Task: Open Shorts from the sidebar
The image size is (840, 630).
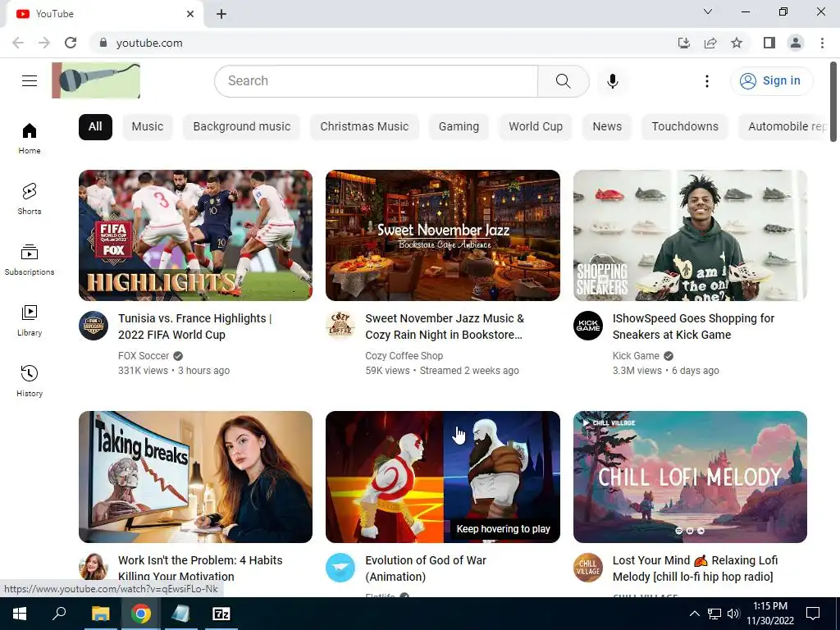Action: click(x=30, y=199)
